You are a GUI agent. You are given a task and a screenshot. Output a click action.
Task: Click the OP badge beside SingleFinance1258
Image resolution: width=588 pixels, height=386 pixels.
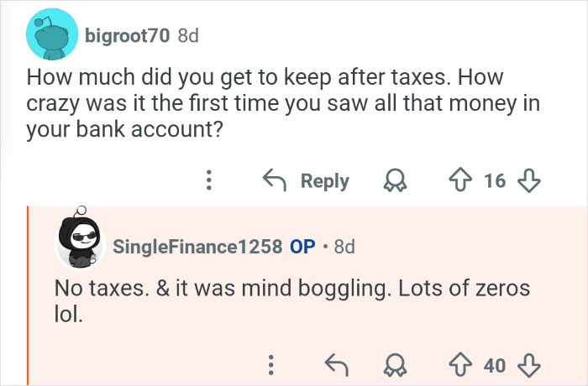click(302, 247)
